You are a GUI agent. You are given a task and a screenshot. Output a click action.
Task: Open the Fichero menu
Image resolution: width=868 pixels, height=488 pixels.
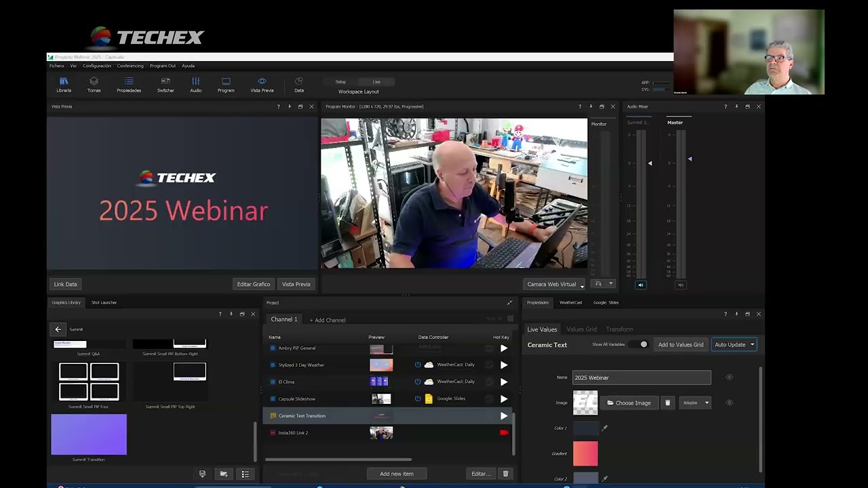coord(56,66)
